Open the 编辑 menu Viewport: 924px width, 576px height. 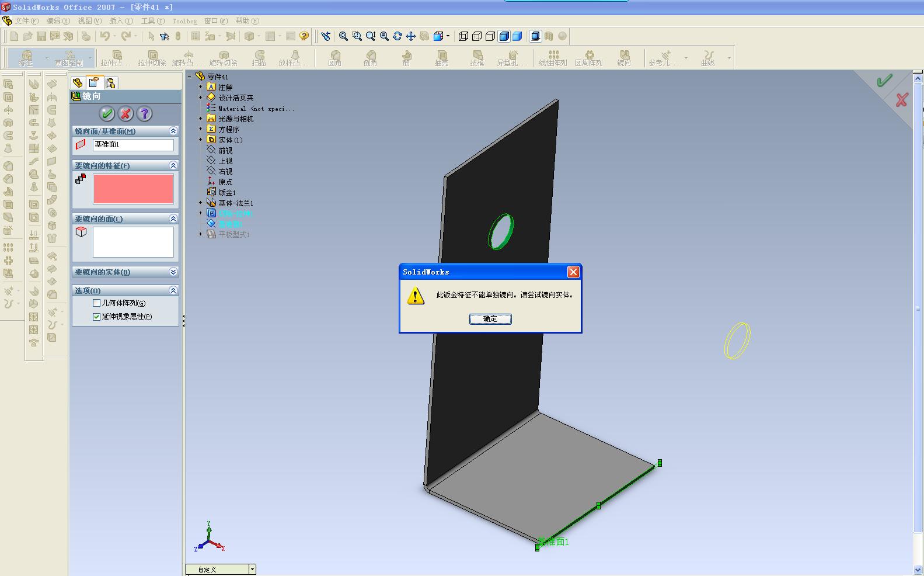click(58, 21)
